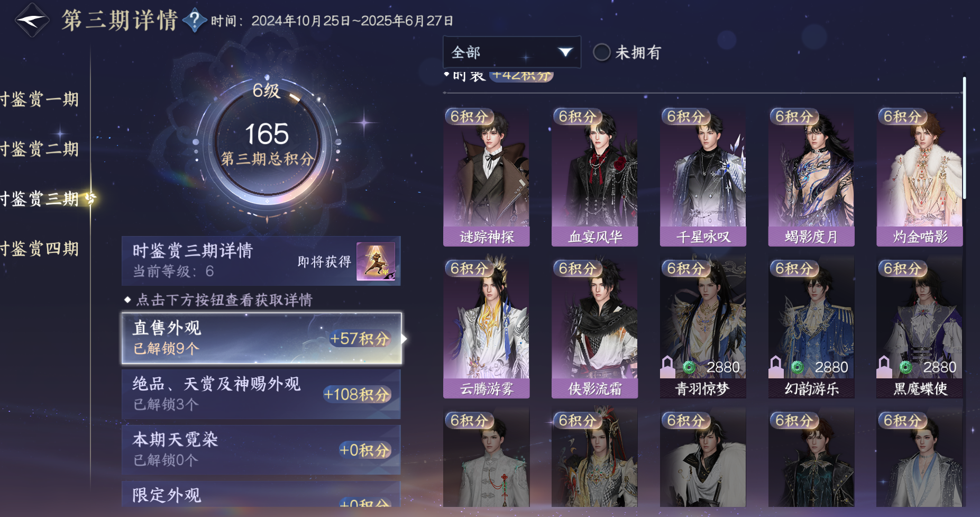Select the 血宴风华 outfit card
980x517 pixels.
pos(594,177)
